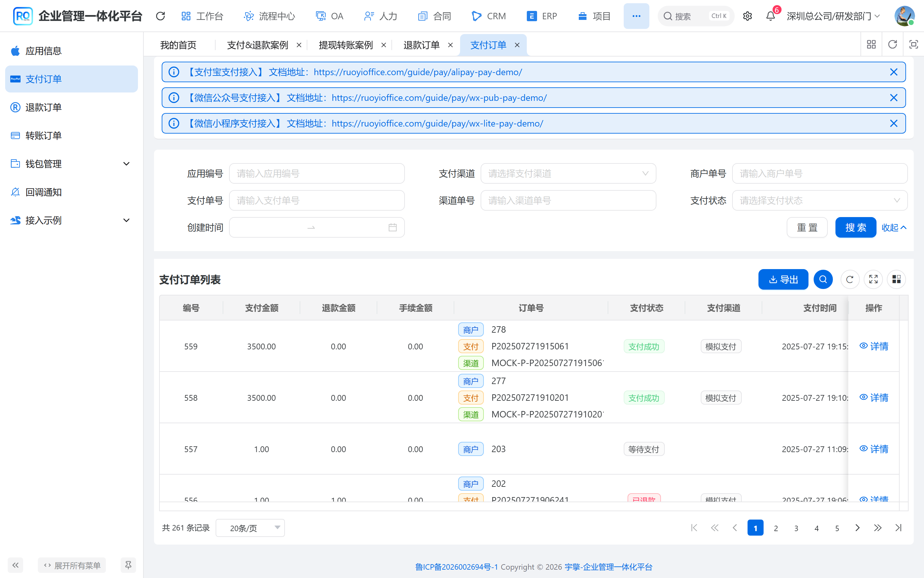Click the round search icon in table toolbar
Image resolution: width=924 pixels, height=578 pixels.
coord(823,279)
